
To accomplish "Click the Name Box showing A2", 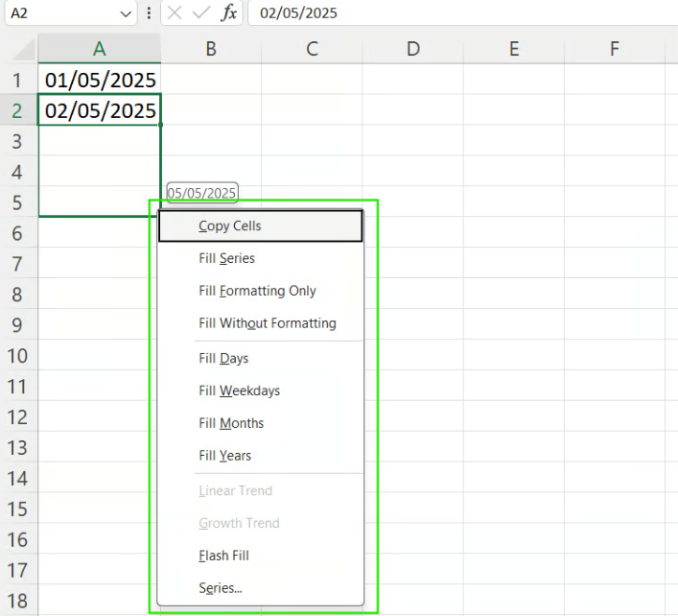I will click(59, 13).
